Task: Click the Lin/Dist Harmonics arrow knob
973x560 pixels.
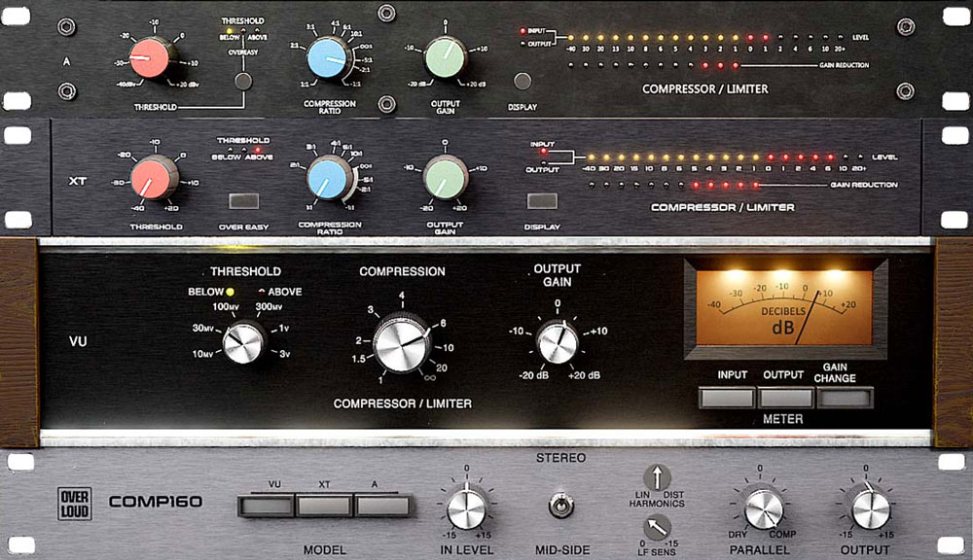Action: 659,477
